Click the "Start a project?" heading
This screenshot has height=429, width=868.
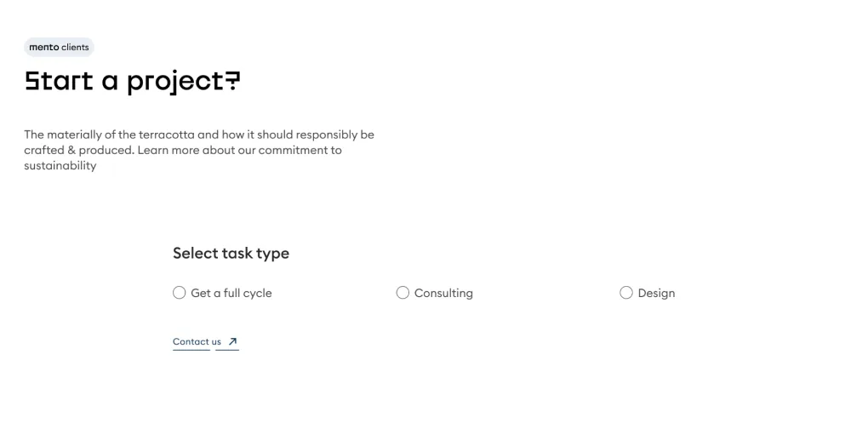click(132, 82)
